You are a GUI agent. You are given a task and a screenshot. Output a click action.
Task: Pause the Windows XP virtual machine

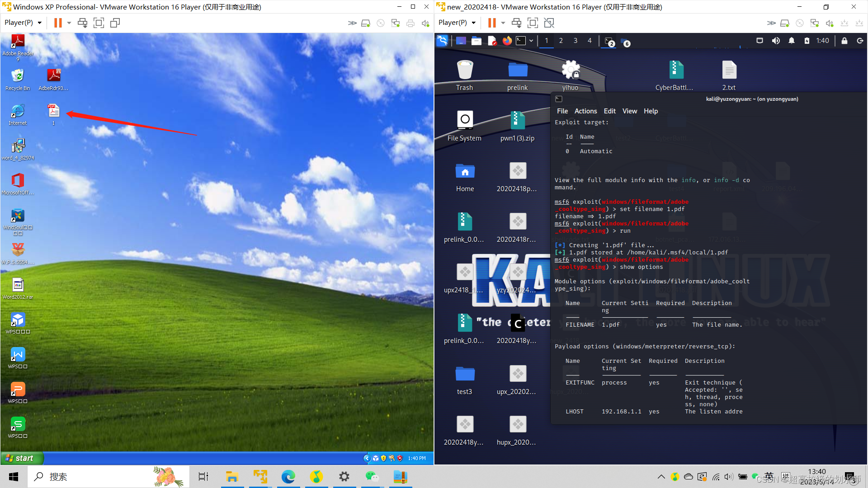coord(58,23)
